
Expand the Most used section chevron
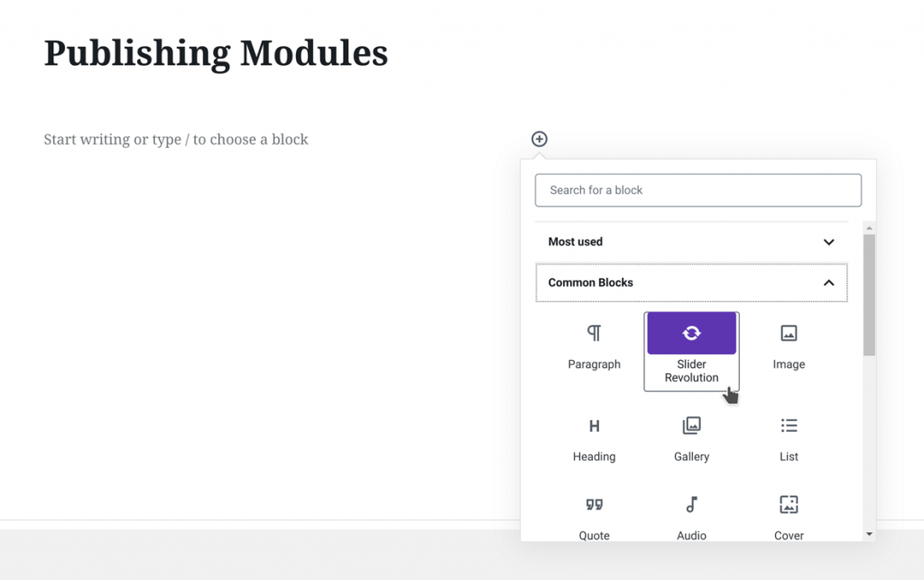[x=828, y=242]
